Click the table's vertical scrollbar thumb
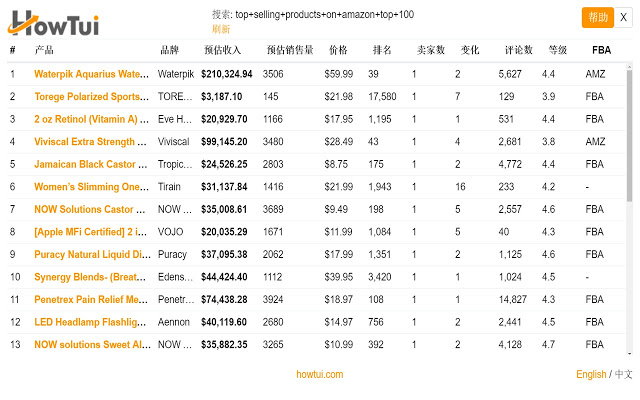Image resolution: width=640 pixels, height=400 pixels. [x=629, y=135]
